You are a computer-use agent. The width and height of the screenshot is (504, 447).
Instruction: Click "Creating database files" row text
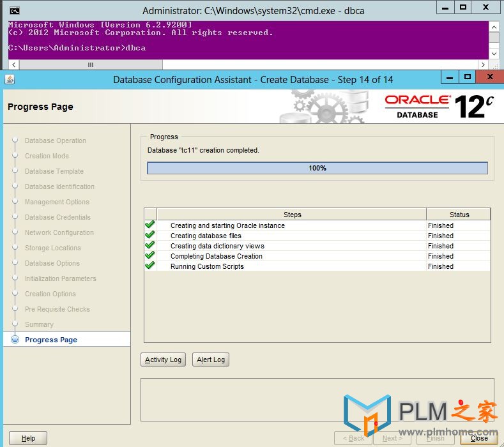coord(206,236)
